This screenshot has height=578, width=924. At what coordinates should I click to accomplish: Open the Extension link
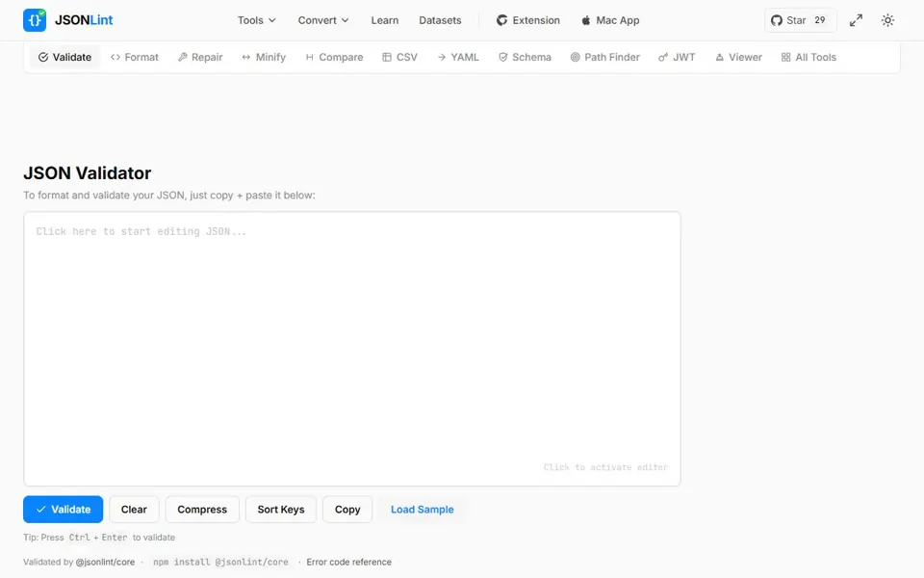tap(528, 20)
